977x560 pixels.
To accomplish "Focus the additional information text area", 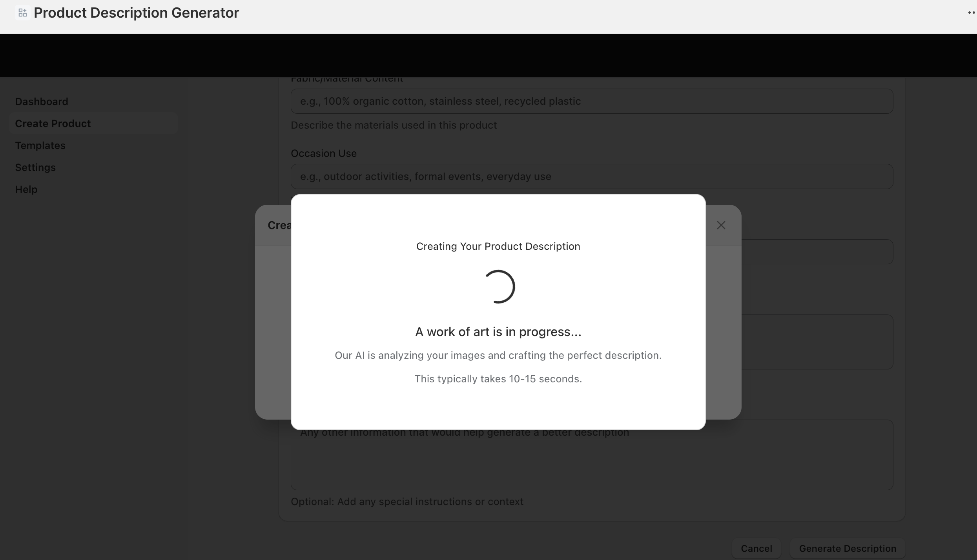I will (x=592, y=461).
